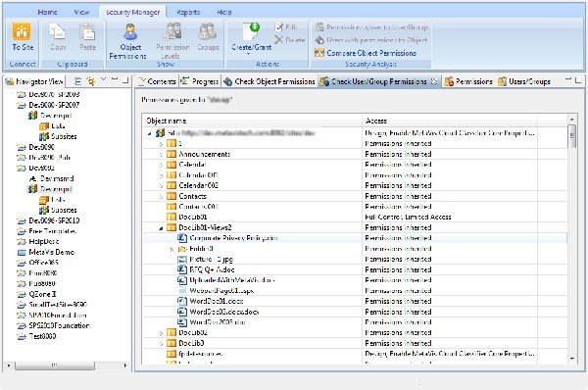The width and height of the screenshot is (588, 390).
Task: Switch to Check Object Permissions tab
Action: point(269,81)
